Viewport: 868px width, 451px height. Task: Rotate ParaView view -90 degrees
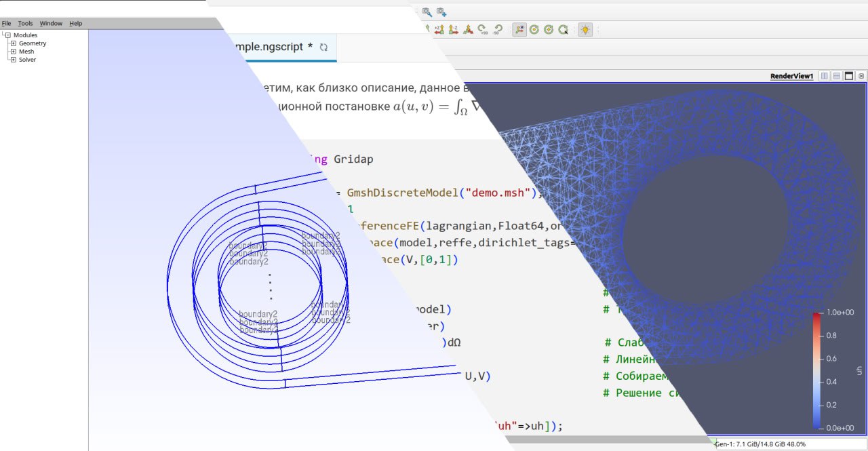tap(498, 29)
